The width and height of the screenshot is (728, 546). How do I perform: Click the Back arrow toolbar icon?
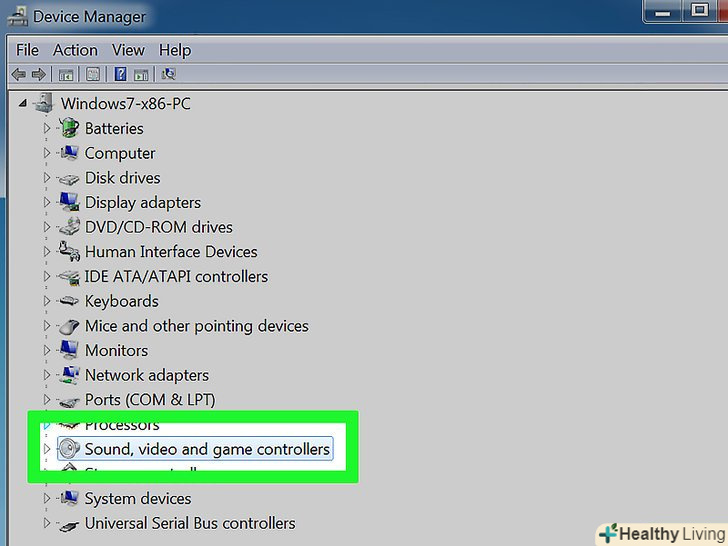point(19,74)
